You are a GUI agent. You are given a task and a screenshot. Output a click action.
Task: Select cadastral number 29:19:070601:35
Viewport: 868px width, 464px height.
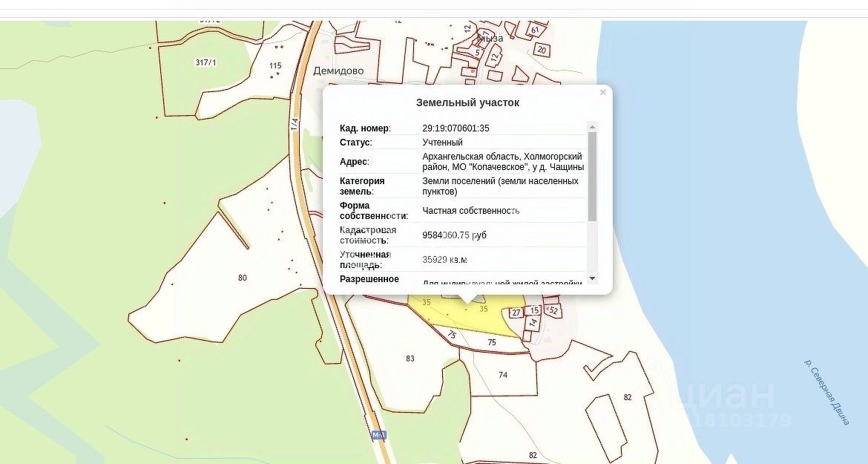click(x=456, y=128)
